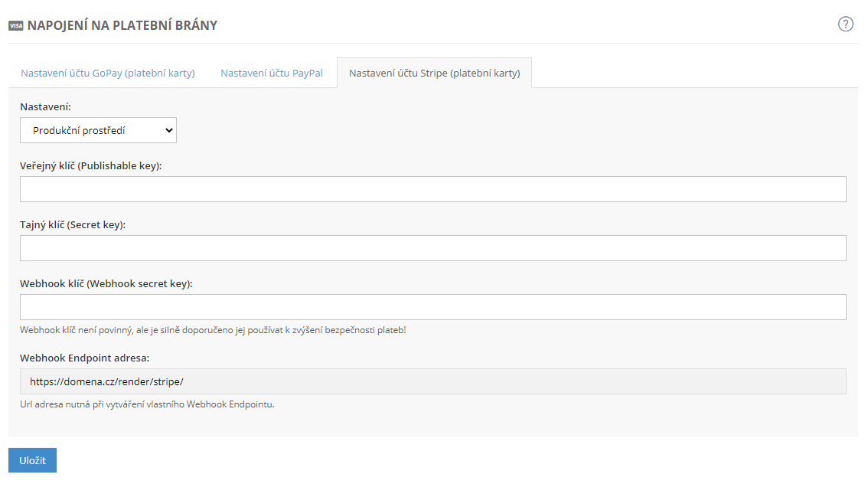Focus the Webhook secret key input
The width and height of the screenshot is (868, 484).
coord(432,307)
